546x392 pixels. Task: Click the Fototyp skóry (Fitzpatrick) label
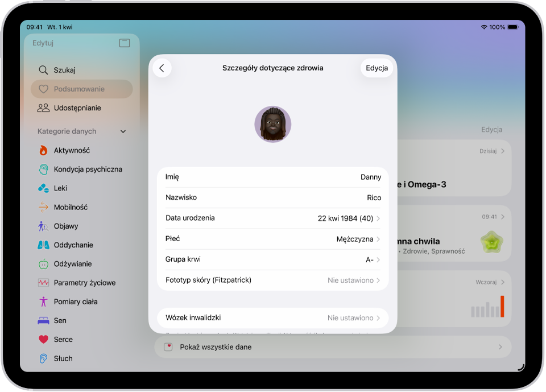(x=208, y=280)
